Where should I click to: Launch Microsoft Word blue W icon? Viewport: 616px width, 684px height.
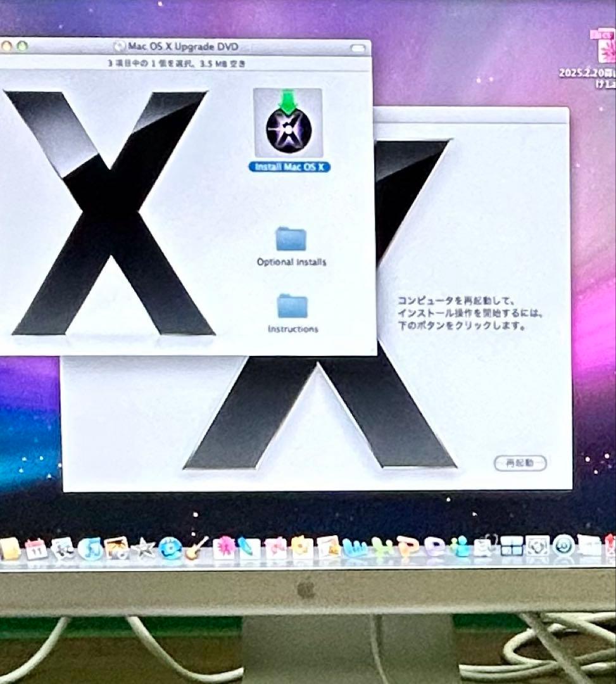[x=356, y=547]
